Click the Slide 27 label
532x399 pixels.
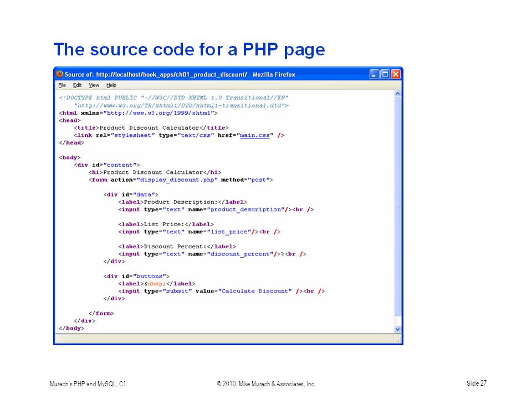coord(477,383)
